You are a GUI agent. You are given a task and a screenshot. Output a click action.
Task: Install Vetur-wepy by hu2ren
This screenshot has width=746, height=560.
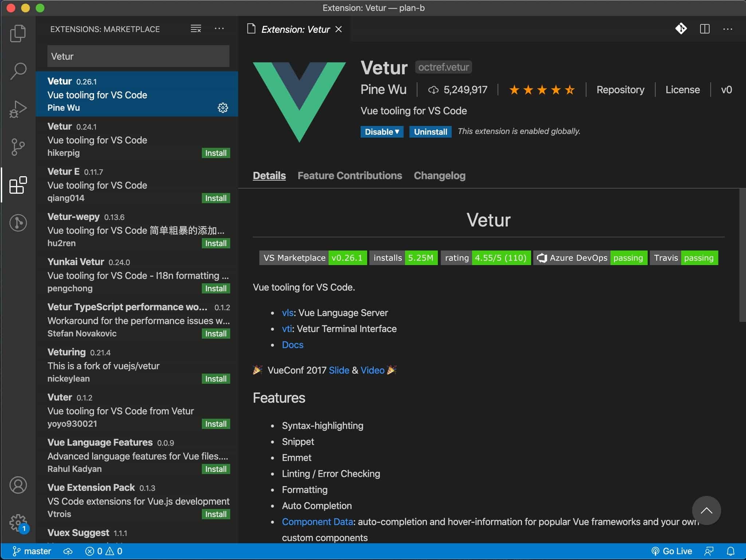pyautogui.click(x=216, y=243)
